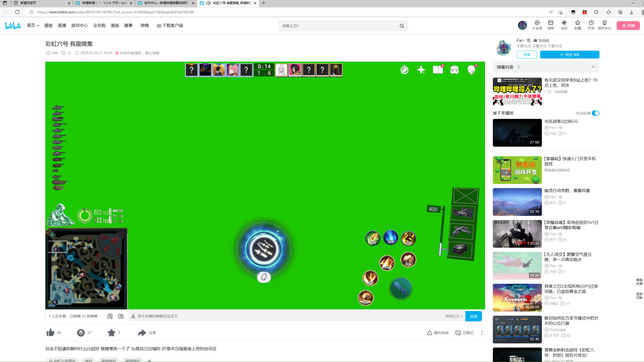Screen dimensions: 644x362
Task: Click the 回到旧版 side button
Action: [x=639, y=296]
